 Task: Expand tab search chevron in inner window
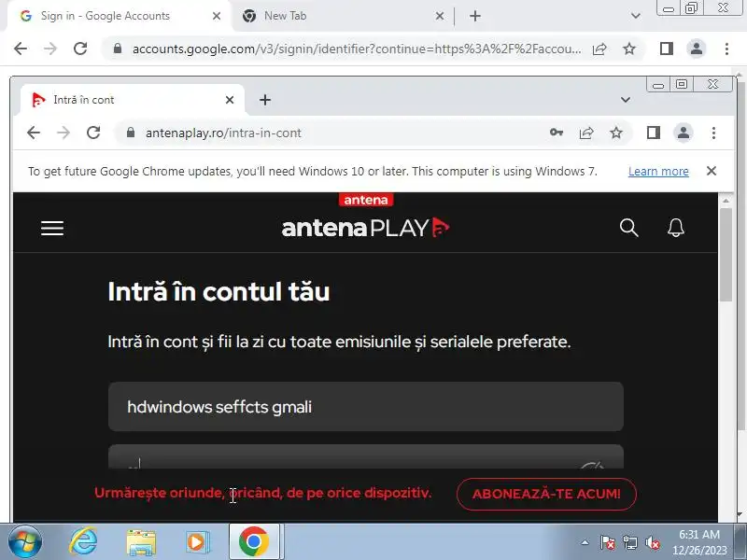[x=625, y=100]
